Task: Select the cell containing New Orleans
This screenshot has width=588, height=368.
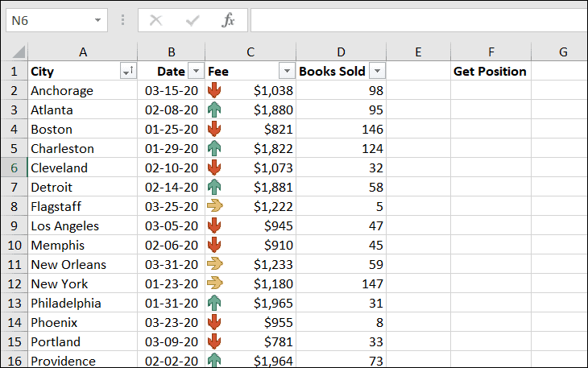Action: tap(82, 265)
